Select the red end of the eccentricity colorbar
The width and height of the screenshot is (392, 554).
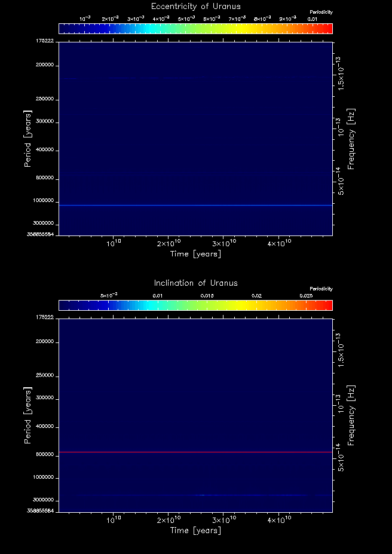(x=327, y=29)
